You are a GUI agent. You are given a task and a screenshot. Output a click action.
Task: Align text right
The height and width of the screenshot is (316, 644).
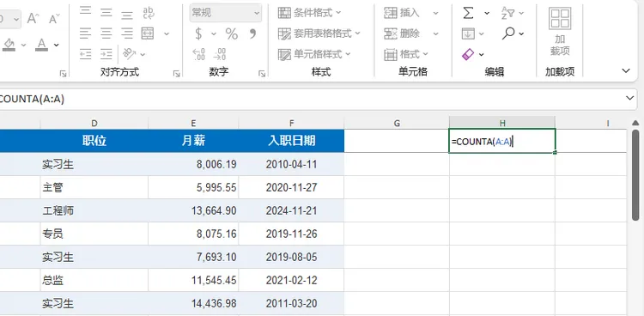click(x=127, y=33)
